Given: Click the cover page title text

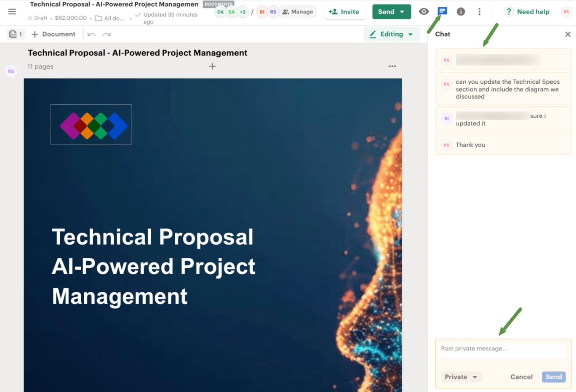Looking at the screenshot, I should pos(154,267).
